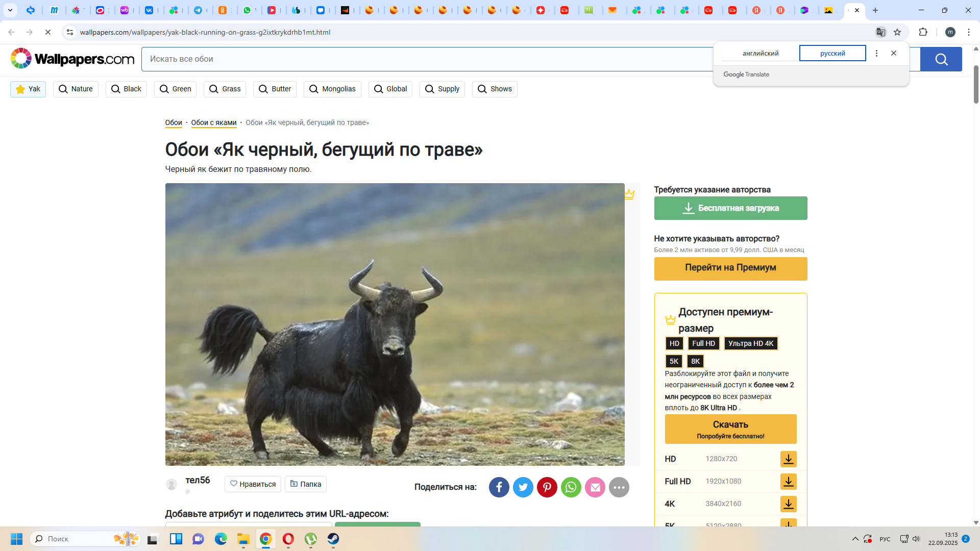Show hidden system tray icons
980x551 pixels.
855,539
